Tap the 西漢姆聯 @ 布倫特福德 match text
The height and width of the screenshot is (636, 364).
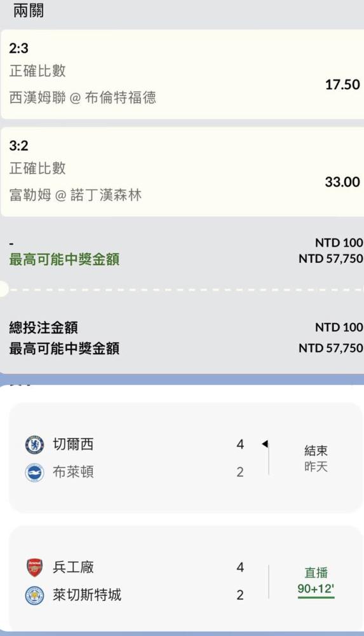click(83, 98)
